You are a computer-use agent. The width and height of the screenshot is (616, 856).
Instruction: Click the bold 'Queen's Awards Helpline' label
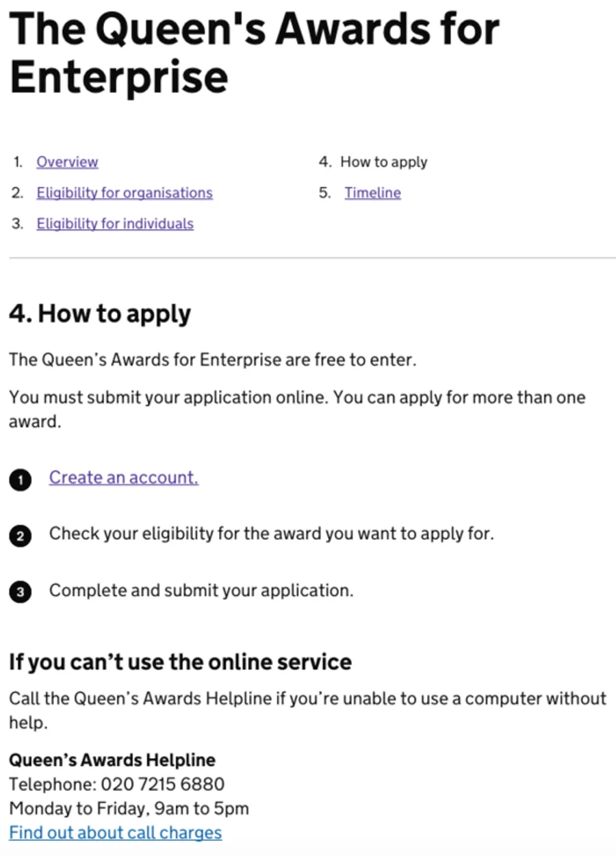point(112,760)
